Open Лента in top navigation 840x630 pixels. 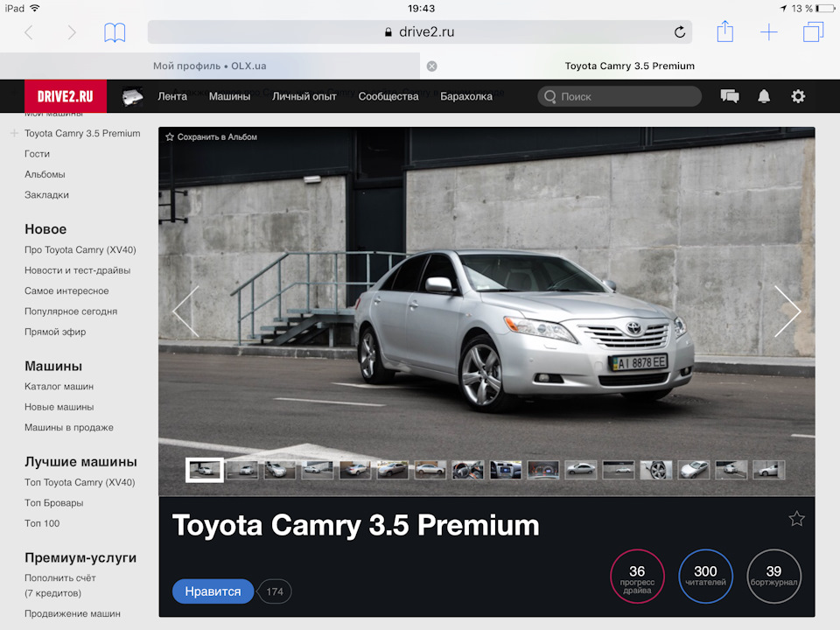[x=172, y=96]
